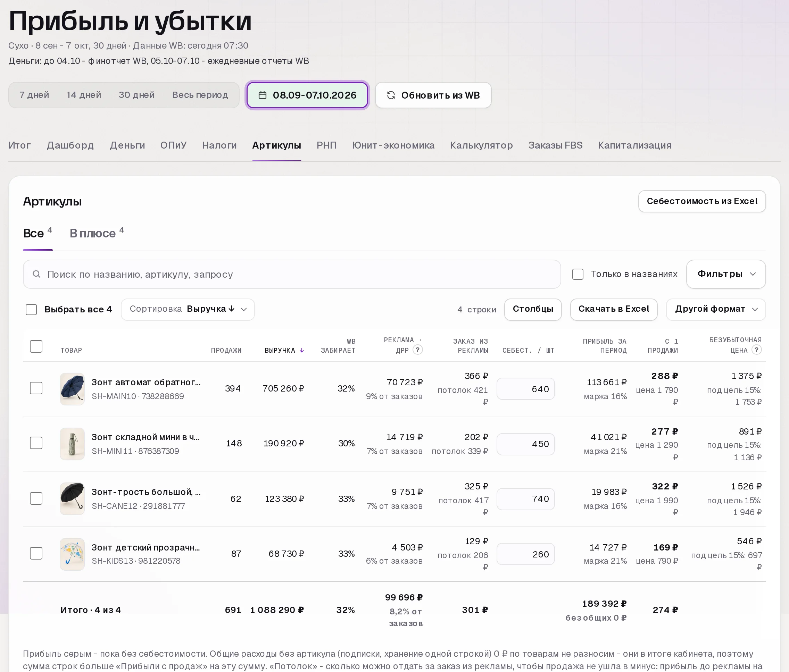Image resolution: width=789 pixels, height=672 pixels.
Task: Tick the Только в названиях checkbox
Action: 578,274
